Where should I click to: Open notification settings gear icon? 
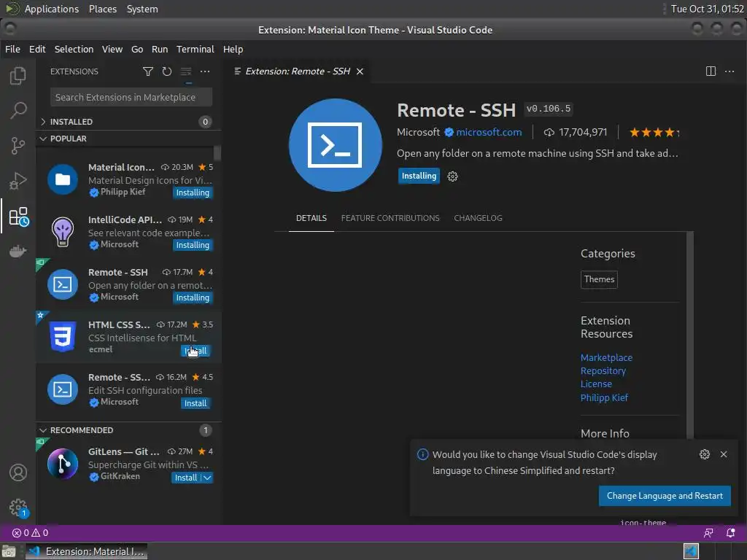tap(705, 454)
